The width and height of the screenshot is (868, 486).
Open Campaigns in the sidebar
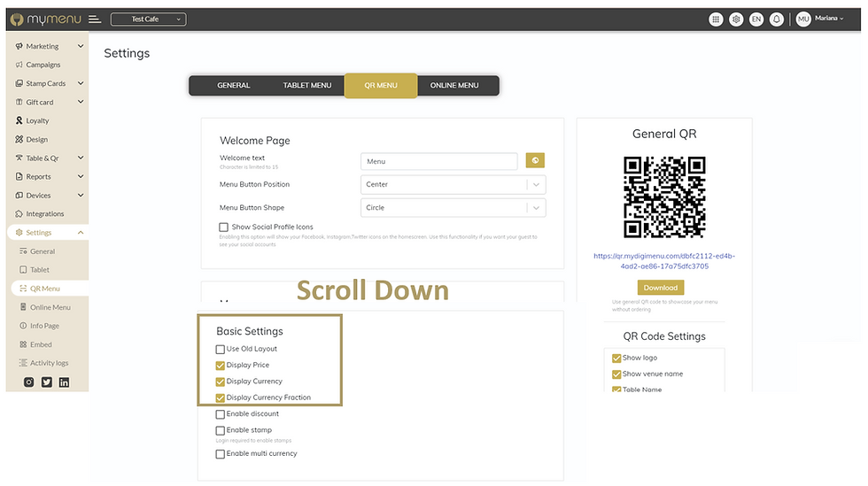point(43,65)
